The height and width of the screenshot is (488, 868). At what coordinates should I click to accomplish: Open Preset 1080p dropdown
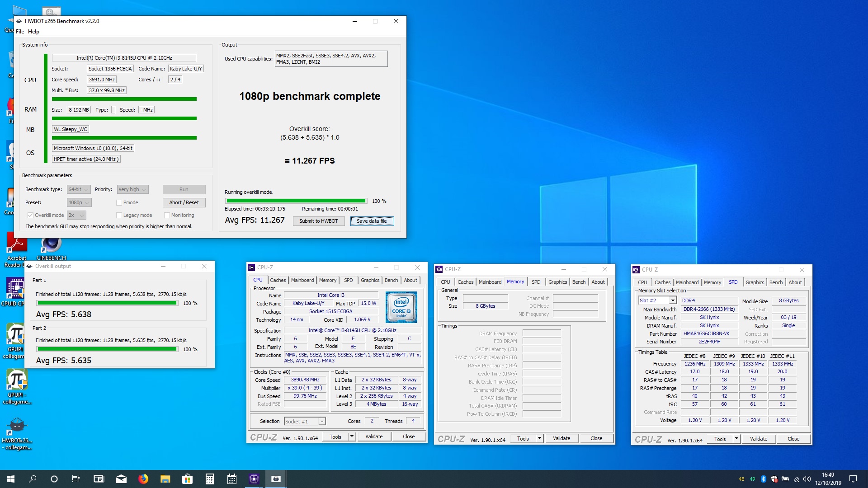tap(79, 202)
